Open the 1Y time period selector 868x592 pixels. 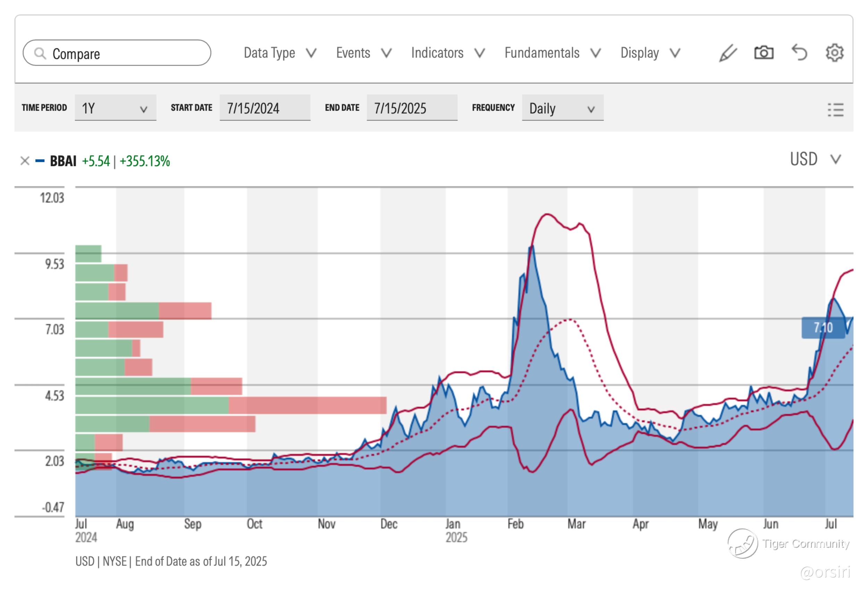point(115,108)
